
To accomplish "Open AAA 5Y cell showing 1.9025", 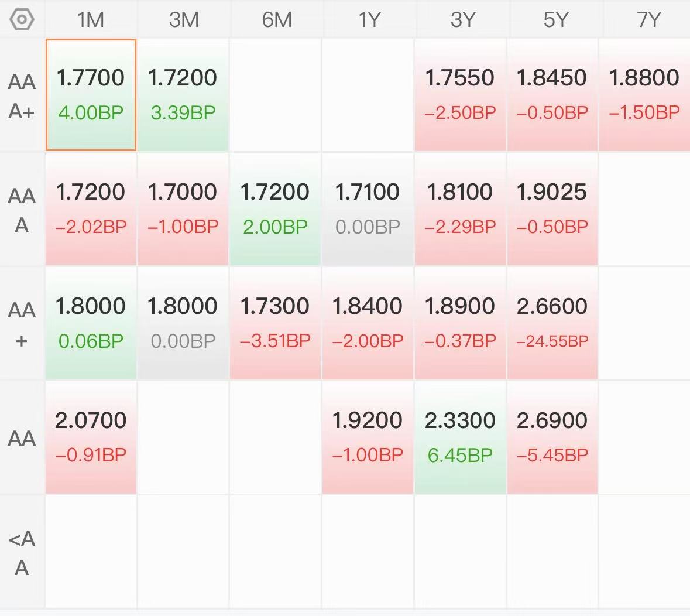I will pyautogui.click(x=552, y=209).
